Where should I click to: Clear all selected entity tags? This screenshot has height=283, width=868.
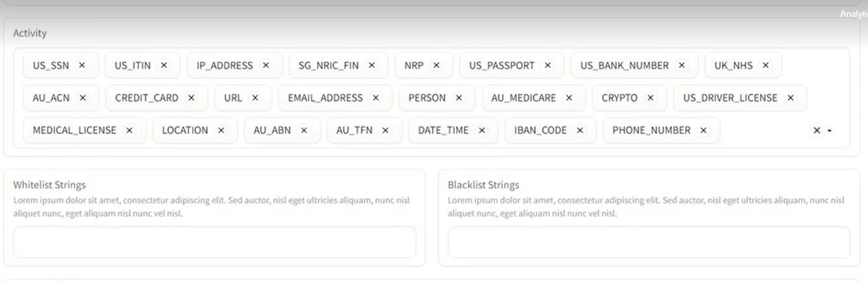click(817, 130)
